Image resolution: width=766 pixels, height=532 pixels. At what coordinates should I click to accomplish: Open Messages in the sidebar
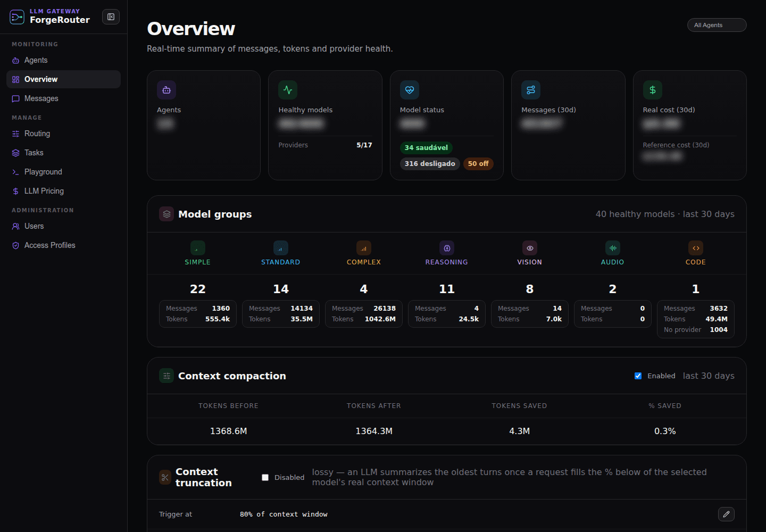point(63,98)
